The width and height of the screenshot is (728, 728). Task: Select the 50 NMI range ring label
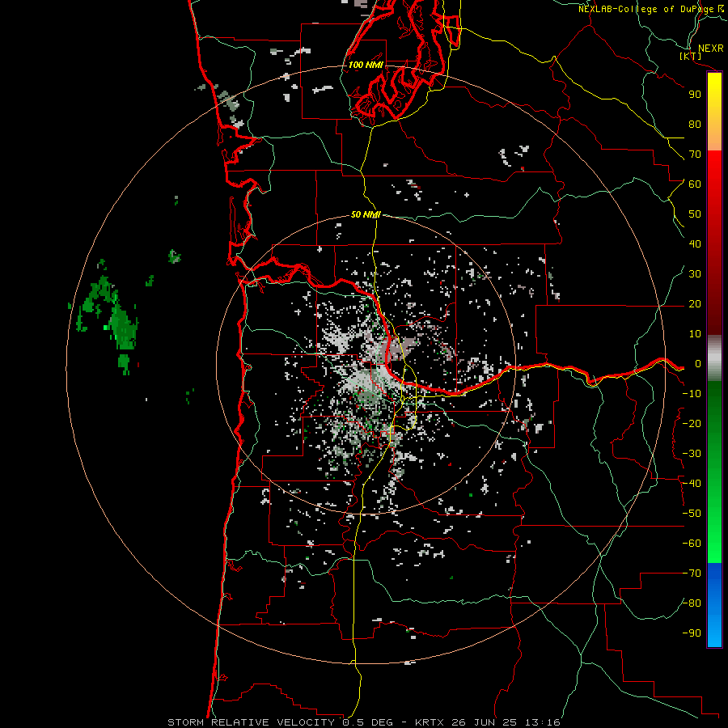(x=366, y=214)
